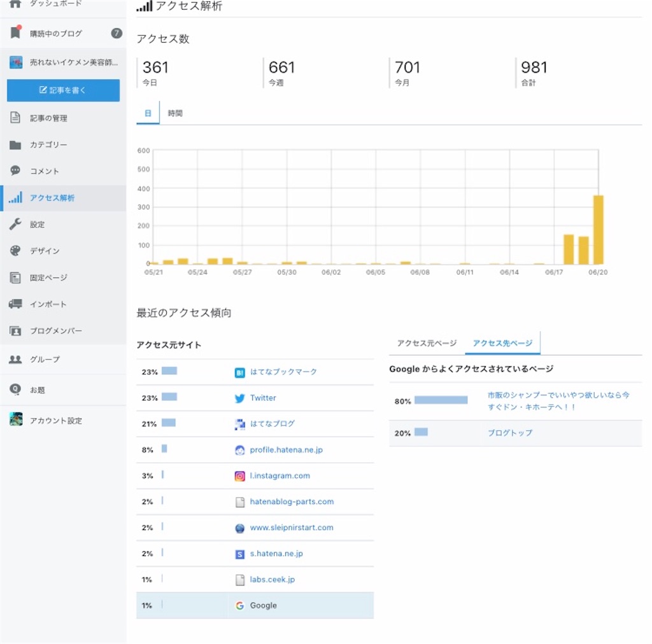Click the Google G logo icon
This screenshot has height=644, width=652.
pos(240,606)
